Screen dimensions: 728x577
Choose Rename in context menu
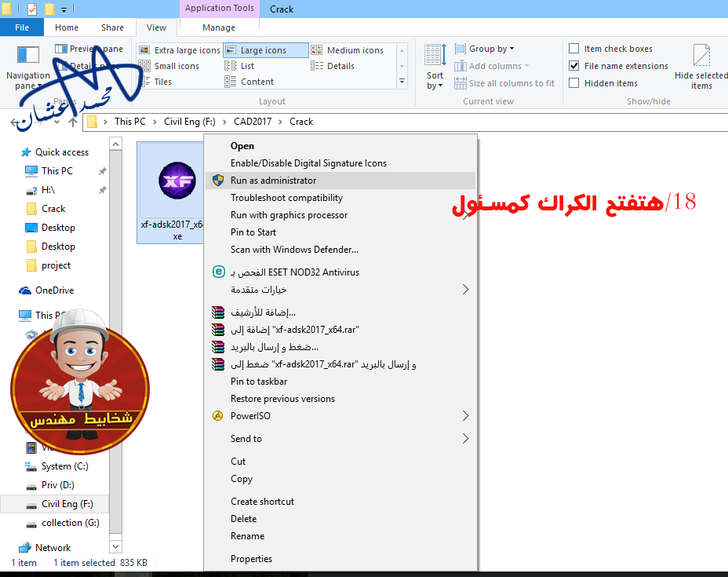pos(340,536)
